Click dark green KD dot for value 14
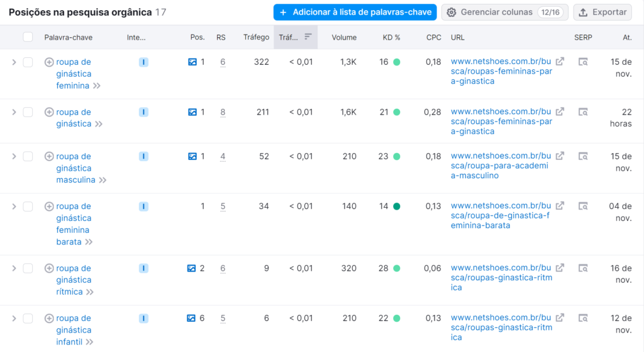 [x=396, y=206]
